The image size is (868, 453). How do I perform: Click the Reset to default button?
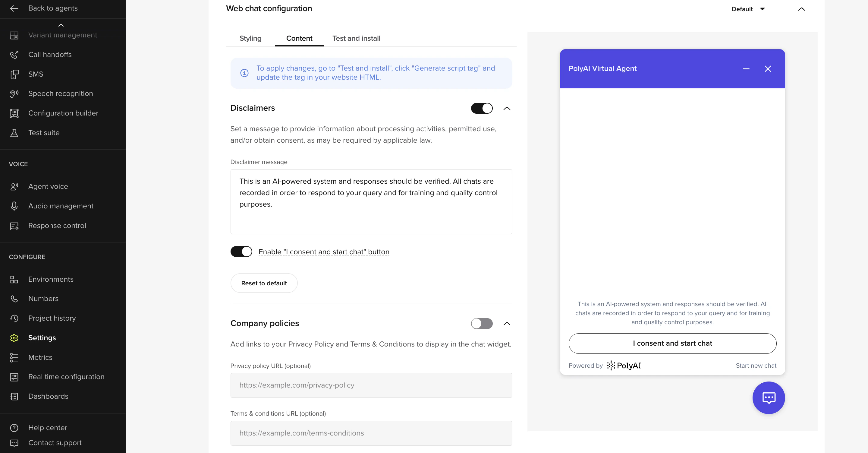pos(264,283)
